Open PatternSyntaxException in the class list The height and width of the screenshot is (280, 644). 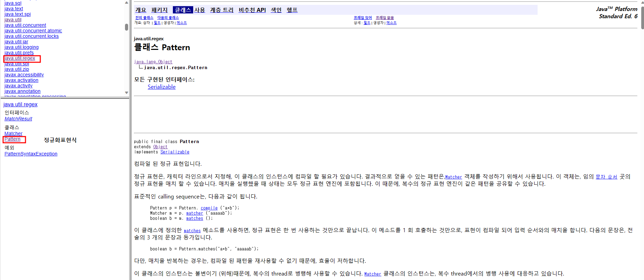31,154
